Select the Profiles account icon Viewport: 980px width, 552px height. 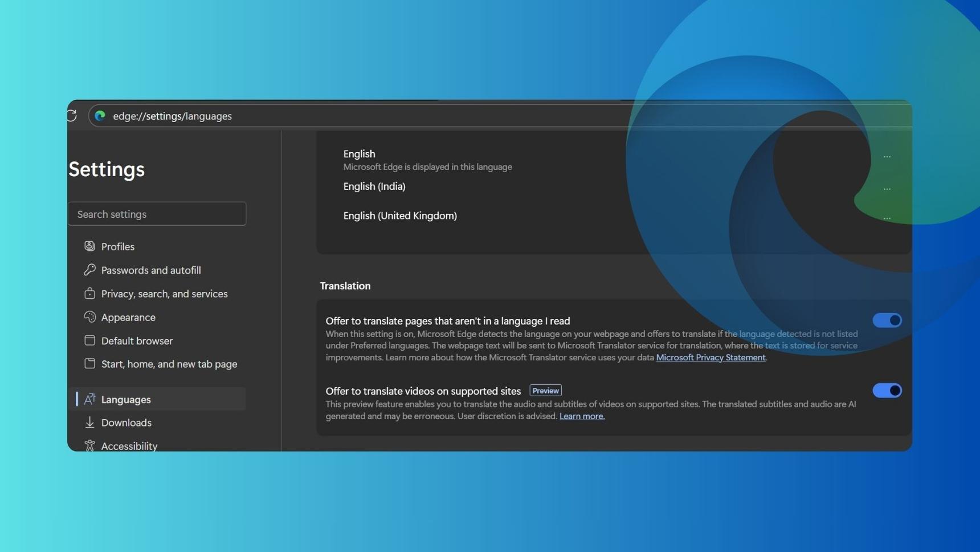90,246
